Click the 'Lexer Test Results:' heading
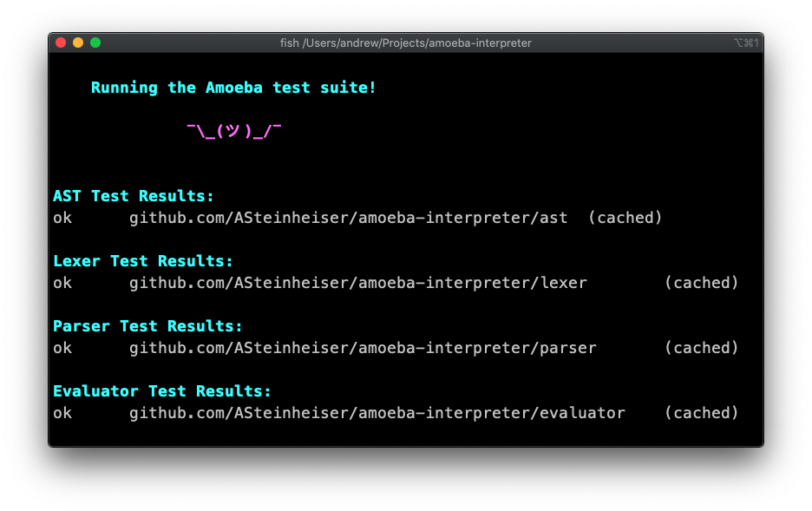Screen dimensions: 812x511 coord(143,261)
